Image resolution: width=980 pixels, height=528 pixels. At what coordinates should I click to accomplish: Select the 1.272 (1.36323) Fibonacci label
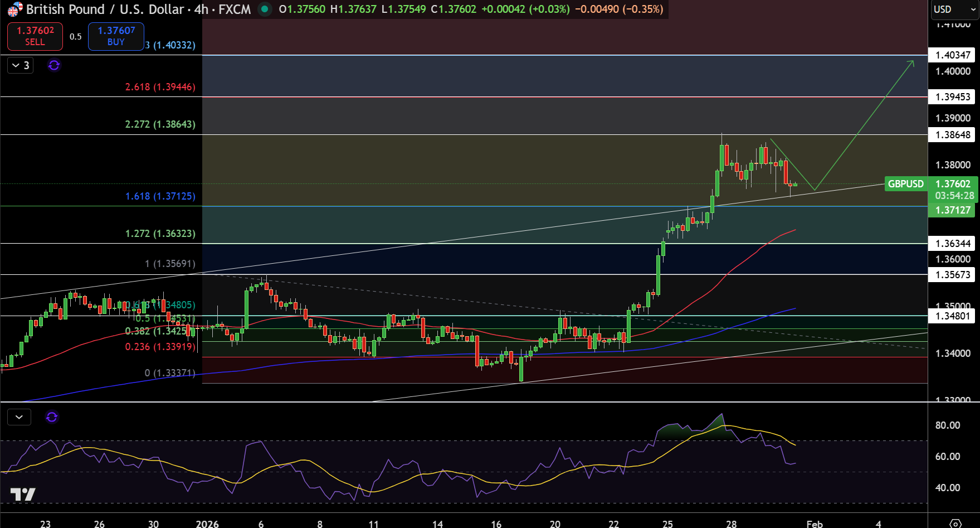(x=160, y=234)
